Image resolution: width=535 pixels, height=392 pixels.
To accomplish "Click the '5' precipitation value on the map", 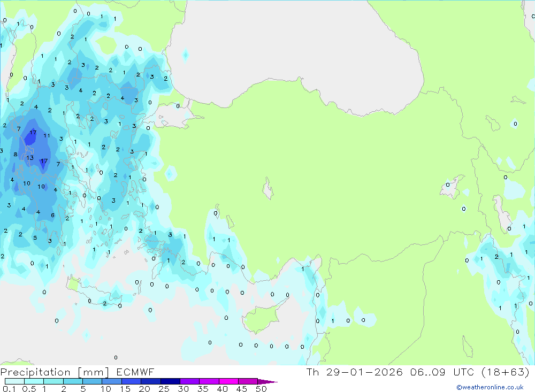I will (35, 237).
